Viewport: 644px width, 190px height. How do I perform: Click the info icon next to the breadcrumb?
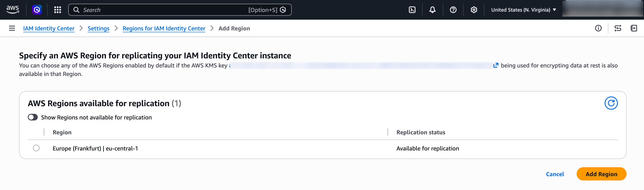click(x=599, y=28)
